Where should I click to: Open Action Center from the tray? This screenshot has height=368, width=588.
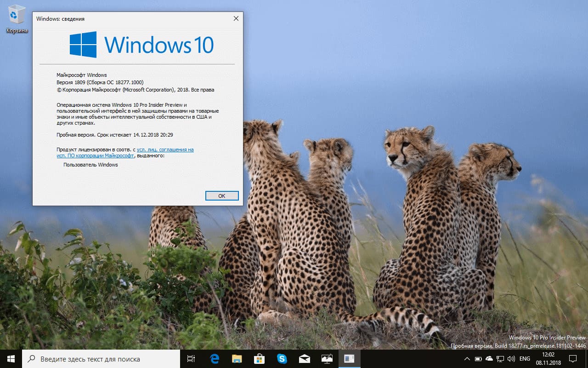[x=573, y=359]
